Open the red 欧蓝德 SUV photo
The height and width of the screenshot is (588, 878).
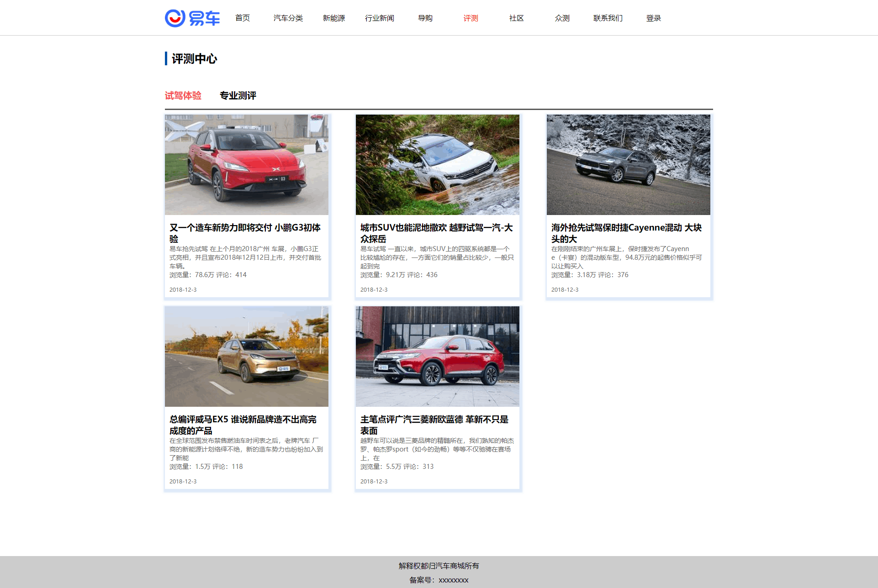tap(438, 357)
